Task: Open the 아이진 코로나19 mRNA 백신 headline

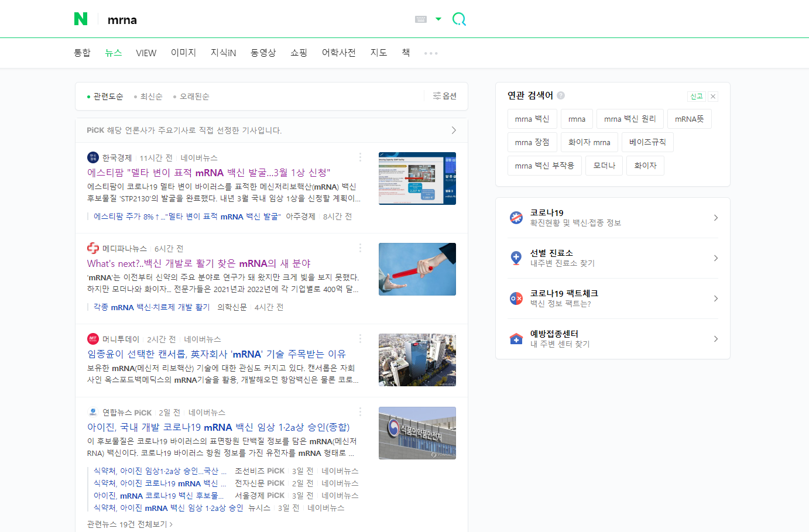Action: pos(218,427)
